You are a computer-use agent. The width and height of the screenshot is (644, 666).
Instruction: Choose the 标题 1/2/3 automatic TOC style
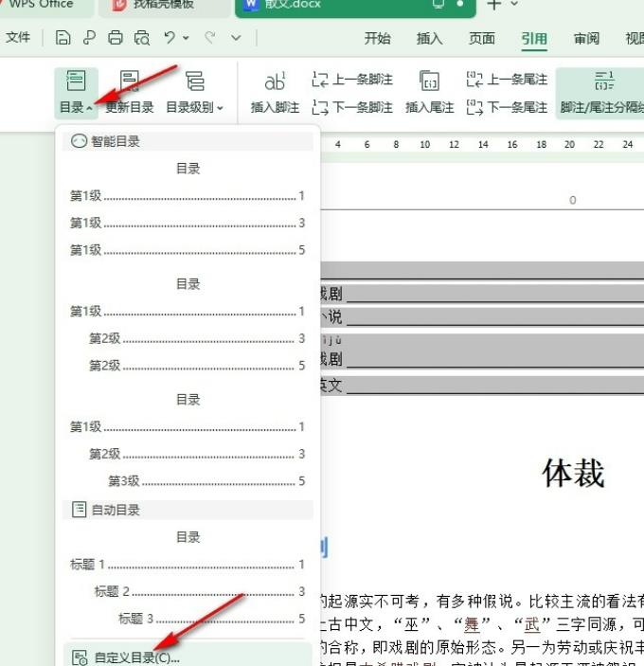pos(188,579)
